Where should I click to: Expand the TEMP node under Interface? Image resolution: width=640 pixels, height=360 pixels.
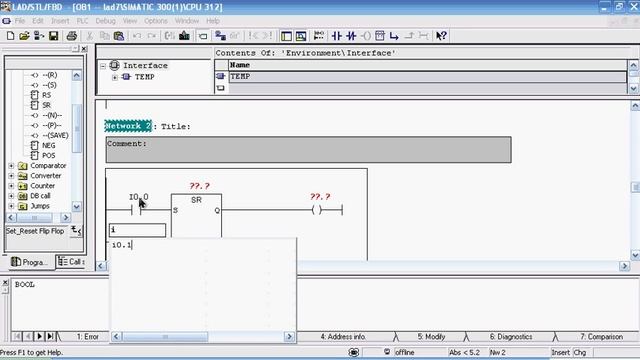[x=115, y=77]
